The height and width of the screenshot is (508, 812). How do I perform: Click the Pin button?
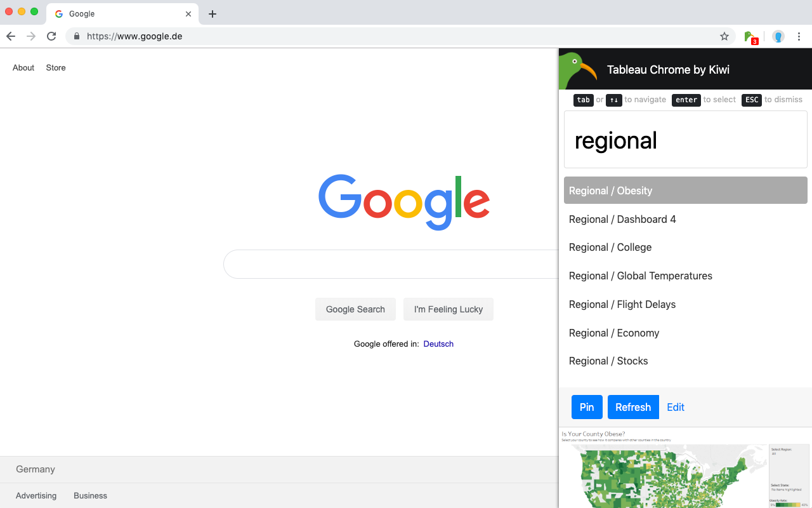pyautogui.click(x=586, y=407)
